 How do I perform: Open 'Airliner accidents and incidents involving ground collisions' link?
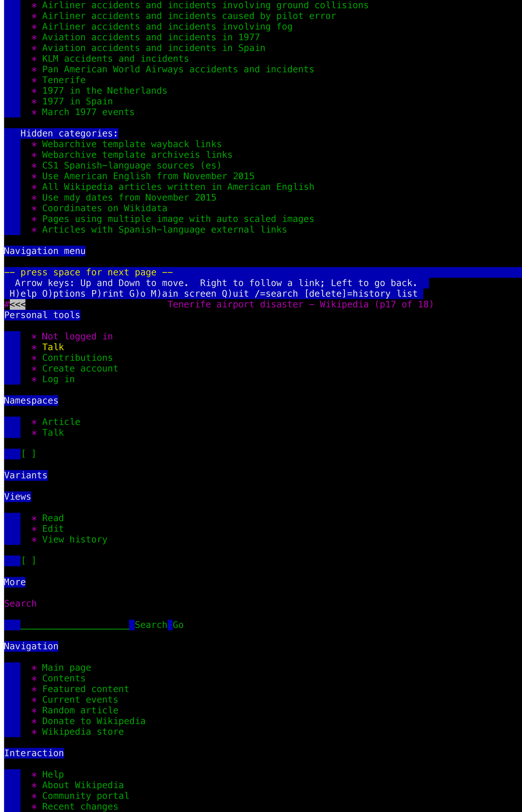(x=205, y=5)
